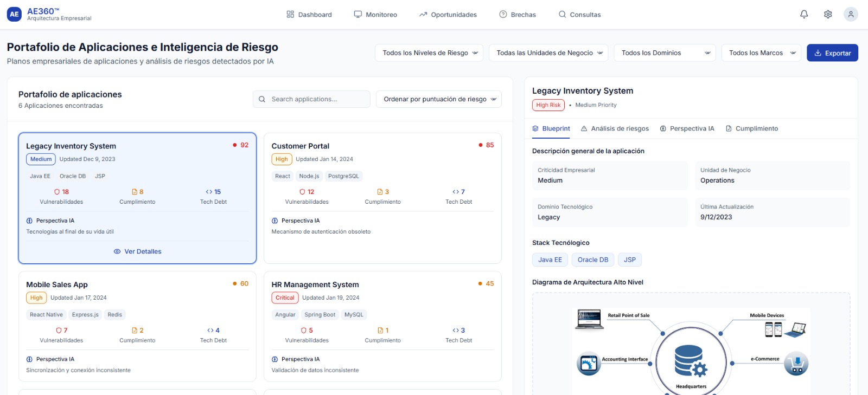Open settings via the gear icon

tap(828, 15)
